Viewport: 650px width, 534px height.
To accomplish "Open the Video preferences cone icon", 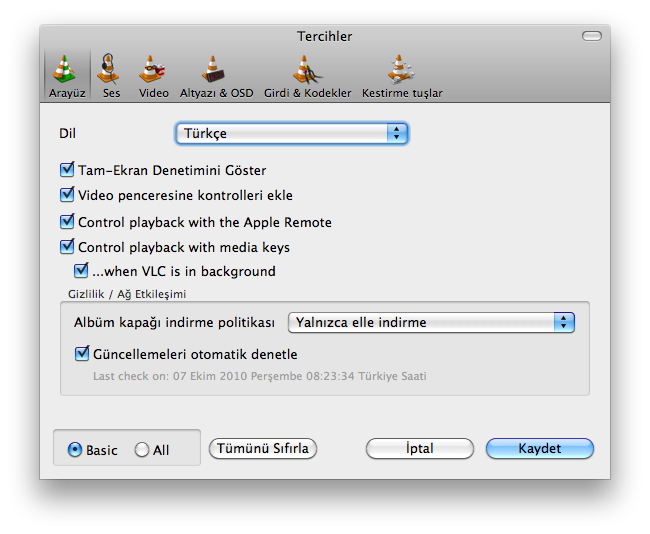I will pos(153,70).
